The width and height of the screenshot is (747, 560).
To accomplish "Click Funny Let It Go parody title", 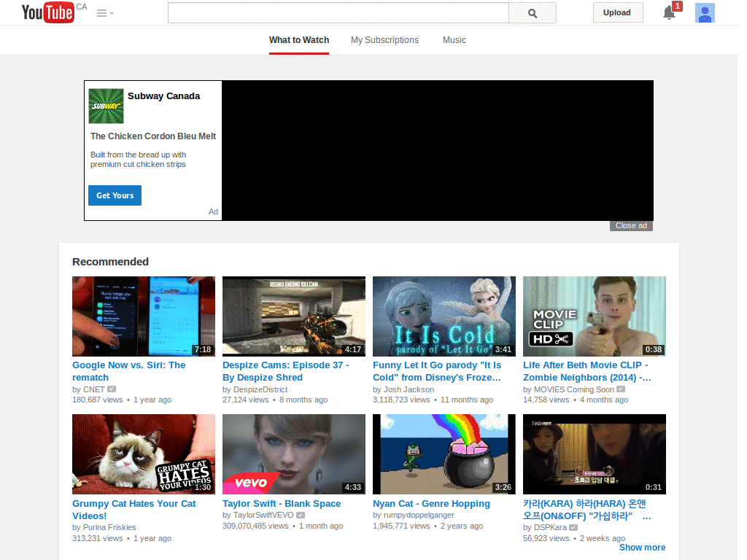I will 437,371.
